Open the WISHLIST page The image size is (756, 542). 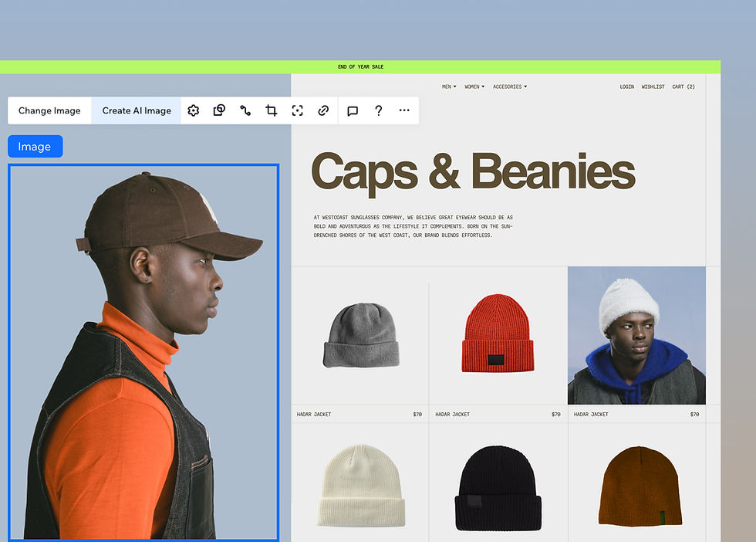pos(653,86)
